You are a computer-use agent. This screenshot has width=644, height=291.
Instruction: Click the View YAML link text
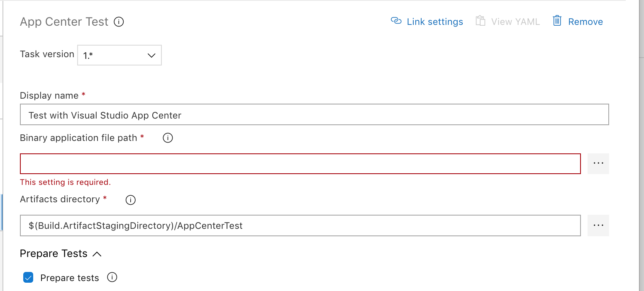tap(515, 22)
